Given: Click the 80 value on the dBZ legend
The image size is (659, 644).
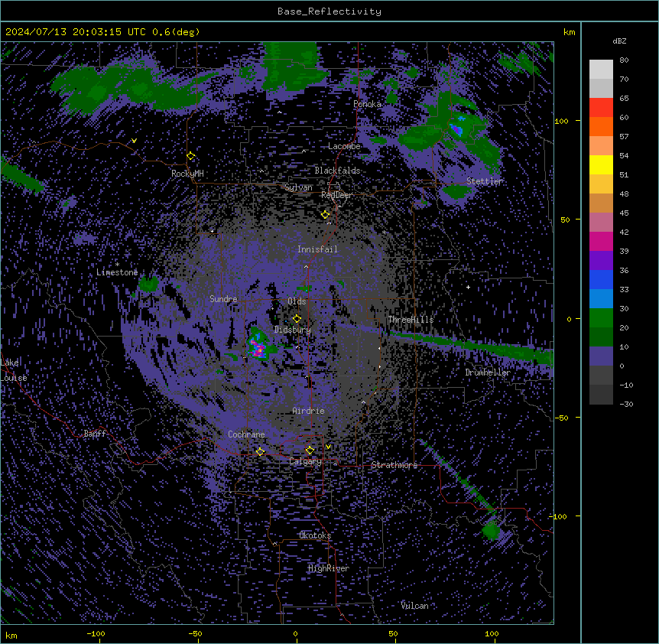Looking at the screenshot, I should point(624,60).
